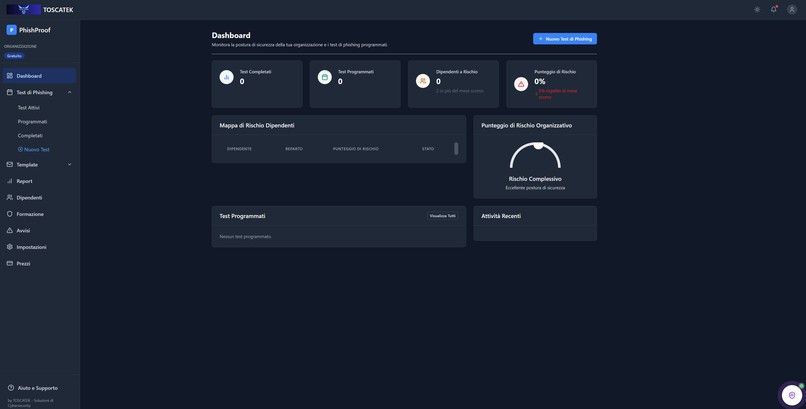This screenshot has width=806, height=409.
Task: Open the user profile avatar menu
Action: [x=792, y=9]
